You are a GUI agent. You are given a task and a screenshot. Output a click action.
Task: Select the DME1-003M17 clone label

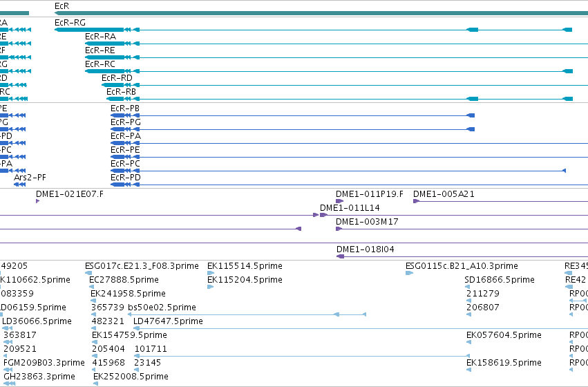click(367, 222)
